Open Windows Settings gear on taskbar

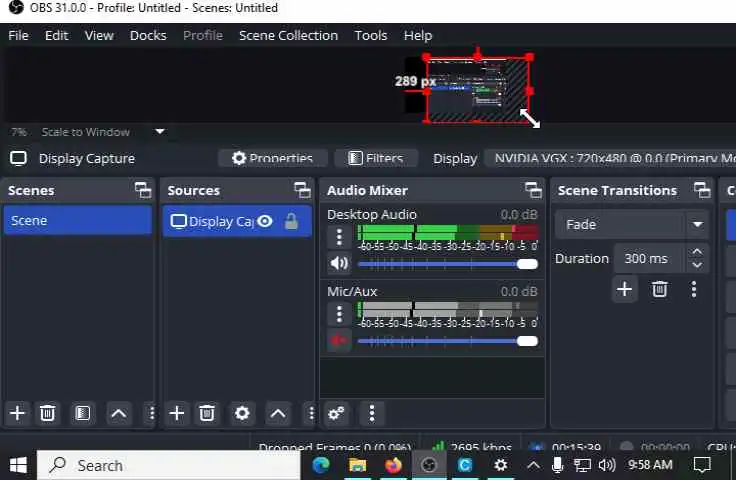(501, 465)
